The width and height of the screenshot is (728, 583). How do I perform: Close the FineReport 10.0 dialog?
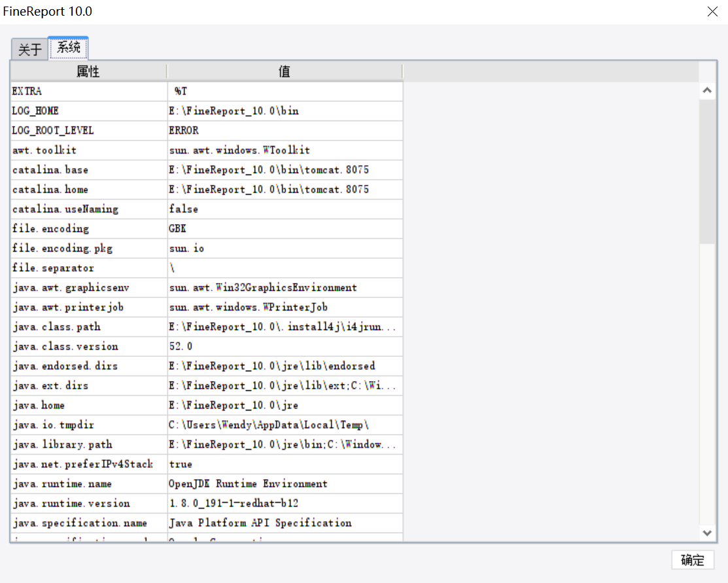(x=712, y=12)
